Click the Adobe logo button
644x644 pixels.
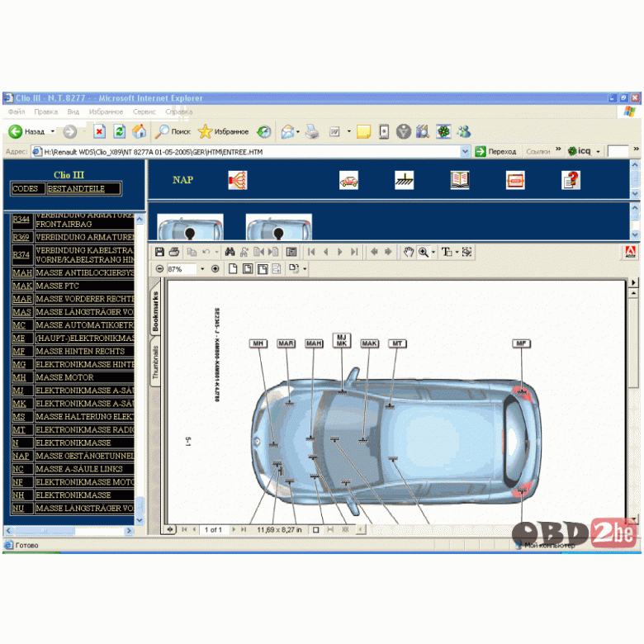coord(631,252)
